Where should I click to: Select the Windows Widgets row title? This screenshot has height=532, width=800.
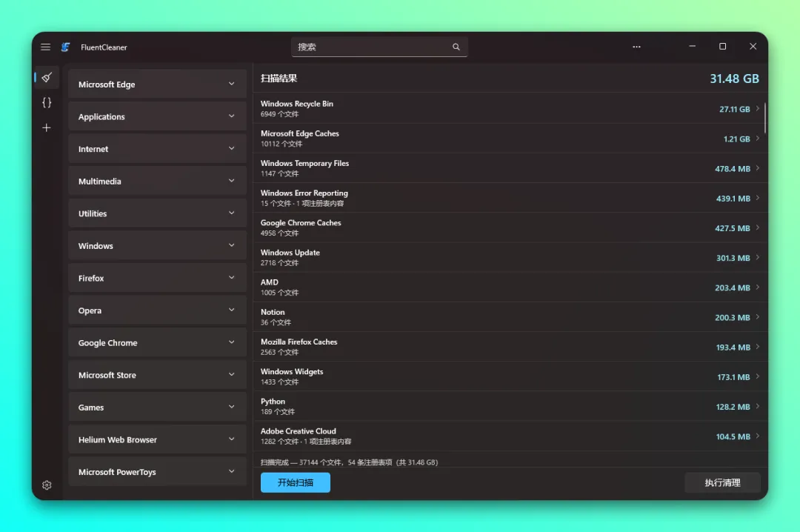(x=292, y=372)
